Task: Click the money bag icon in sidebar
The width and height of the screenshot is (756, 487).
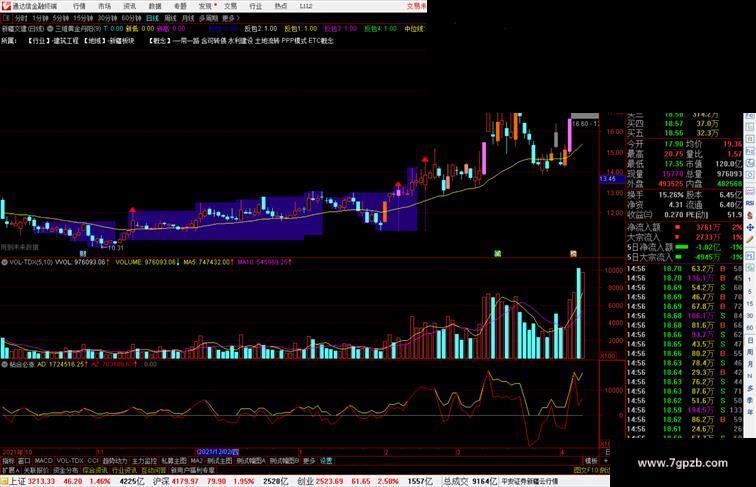Action: 750,215
